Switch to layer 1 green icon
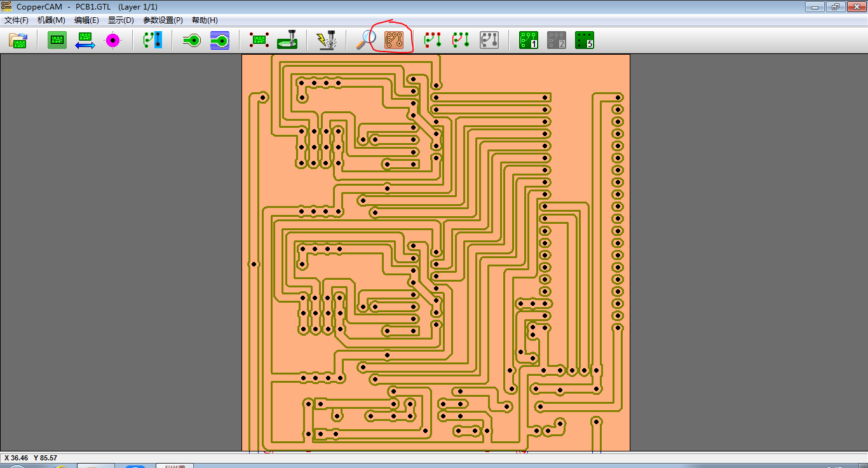The width and height of the screenshot is (868, 468). pyautogui.click(x=529, y=41)
